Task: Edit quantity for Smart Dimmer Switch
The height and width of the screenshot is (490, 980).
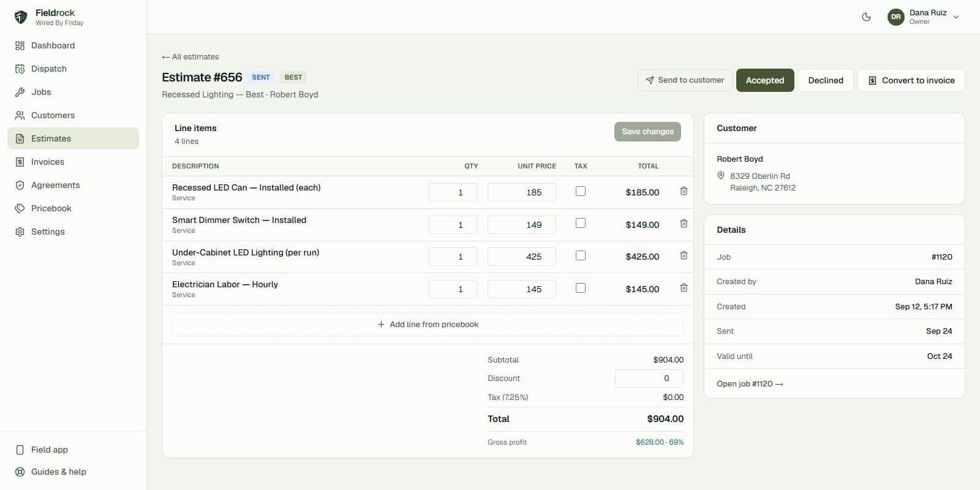Action: [x=453, y=225]
